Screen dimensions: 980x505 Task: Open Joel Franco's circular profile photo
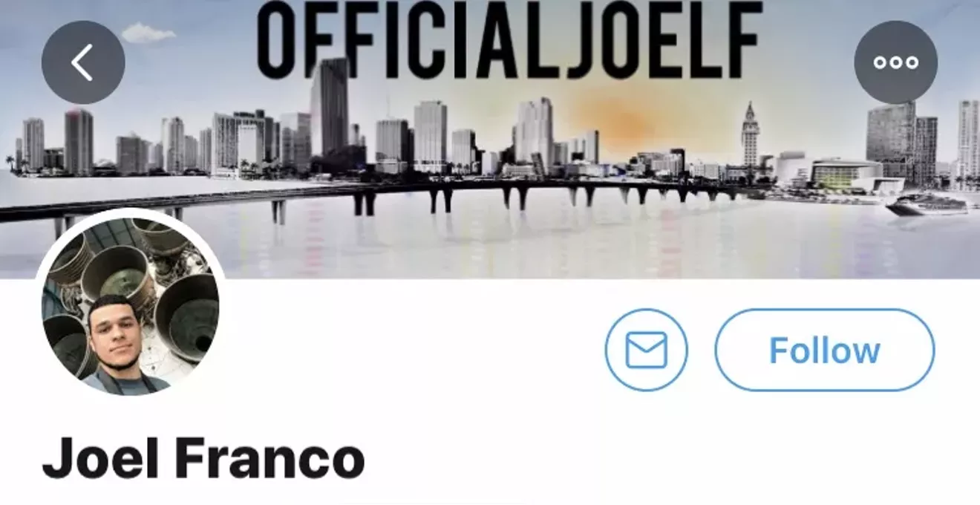(129, 304)
